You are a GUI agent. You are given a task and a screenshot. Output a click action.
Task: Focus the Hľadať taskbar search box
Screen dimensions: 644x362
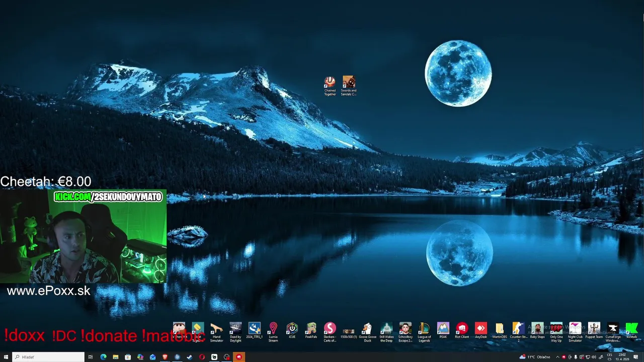coord(48,357)
